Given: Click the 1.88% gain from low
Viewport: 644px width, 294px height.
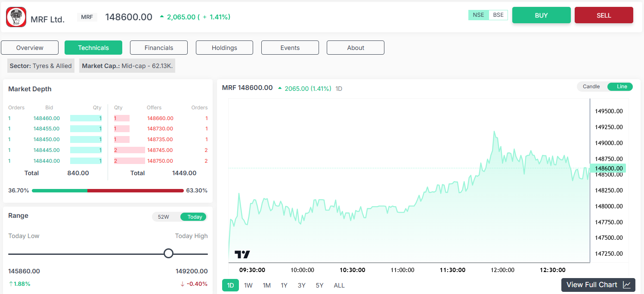Looking at the screenshot, I should 19,284.
